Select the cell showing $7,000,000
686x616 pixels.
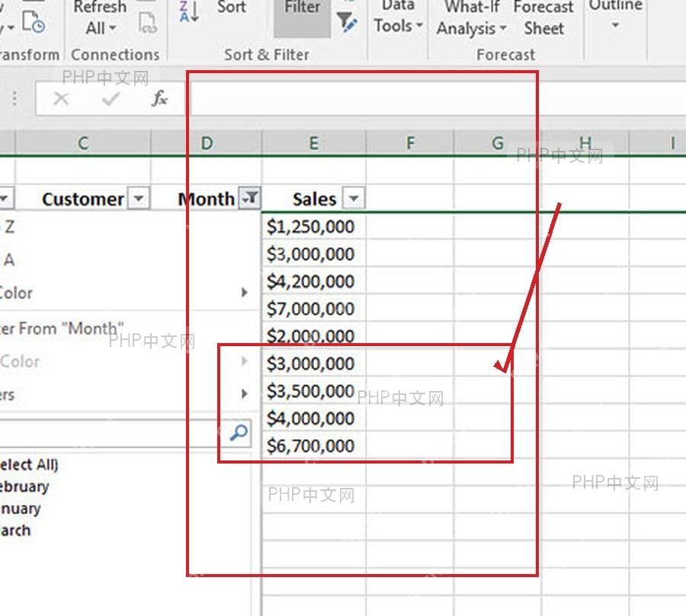click(314, 309)
